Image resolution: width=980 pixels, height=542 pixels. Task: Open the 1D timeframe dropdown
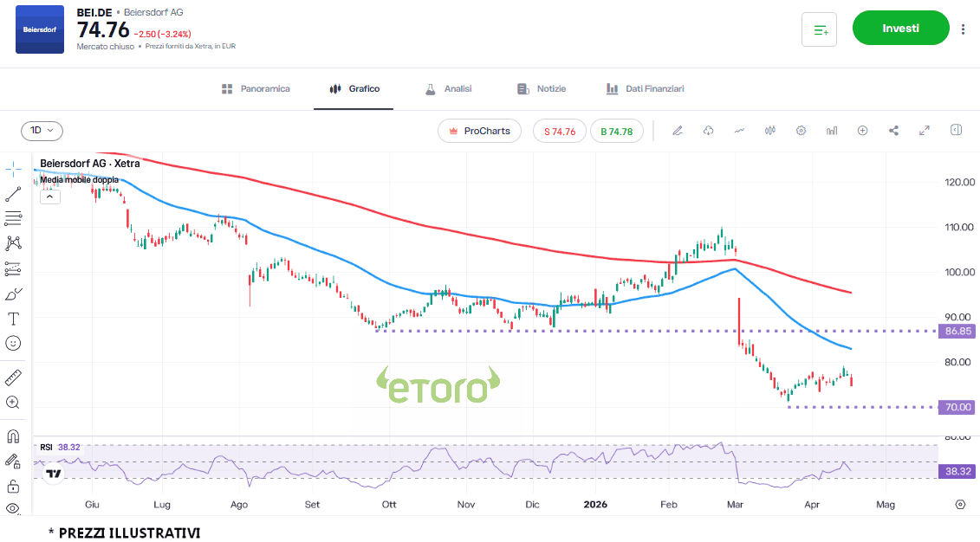click(42, 131)
